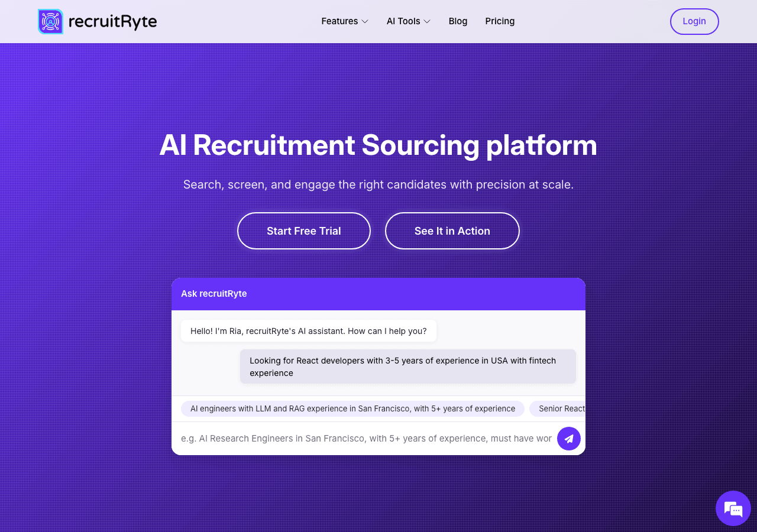Open the live chat bubble widget
The width and height of the screenshot is (757, 532).
[733, 508]
